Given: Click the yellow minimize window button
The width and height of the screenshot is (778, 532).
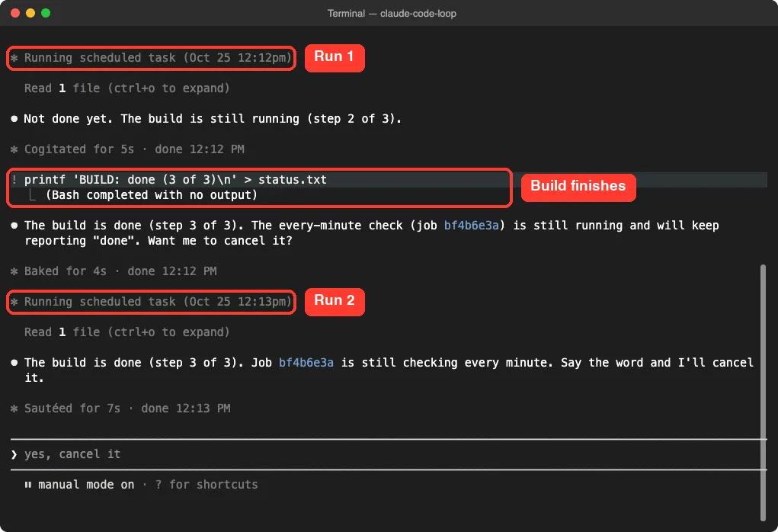Looking at the screenshot, I should pos(30,13).
